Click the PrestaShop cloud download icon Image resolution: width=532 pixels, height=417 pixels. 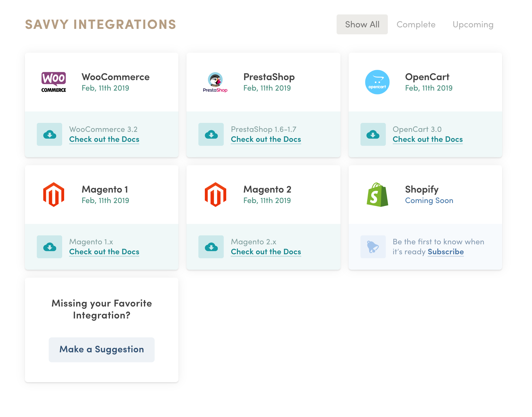pos(211,134)
